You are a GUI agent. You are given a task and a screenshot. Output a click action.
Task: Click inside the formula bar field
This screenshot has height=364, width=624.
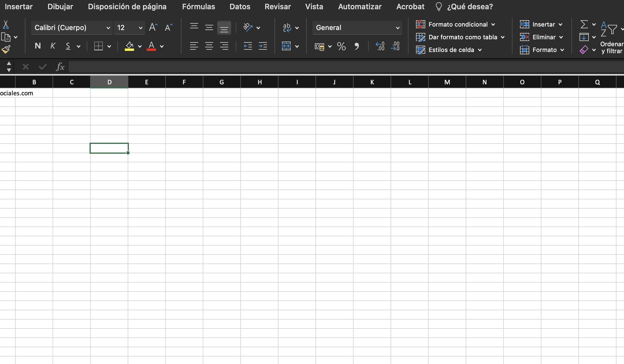tap(346, 67)
